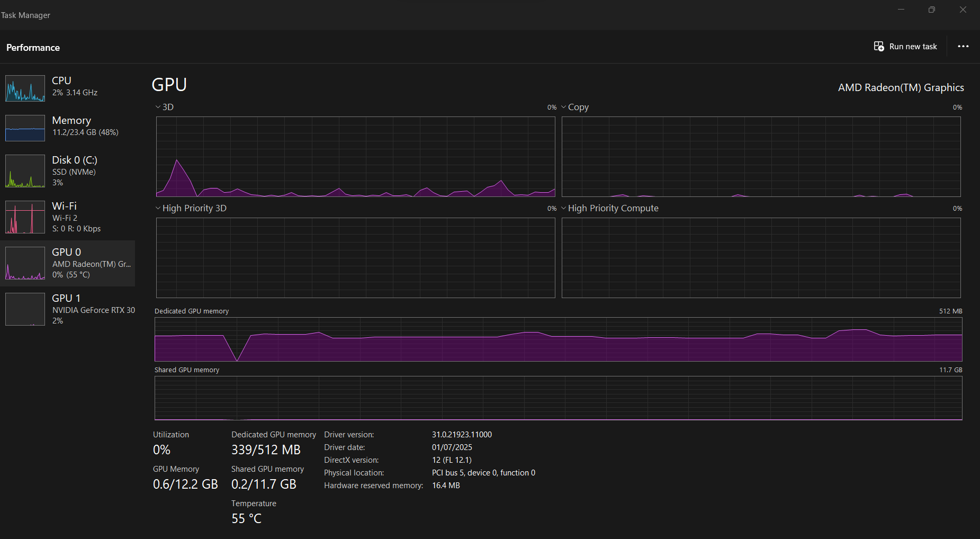Select the Memory usage graph thumbnail
Viewport: 980px width, 539px height.
tap(25, 128)
